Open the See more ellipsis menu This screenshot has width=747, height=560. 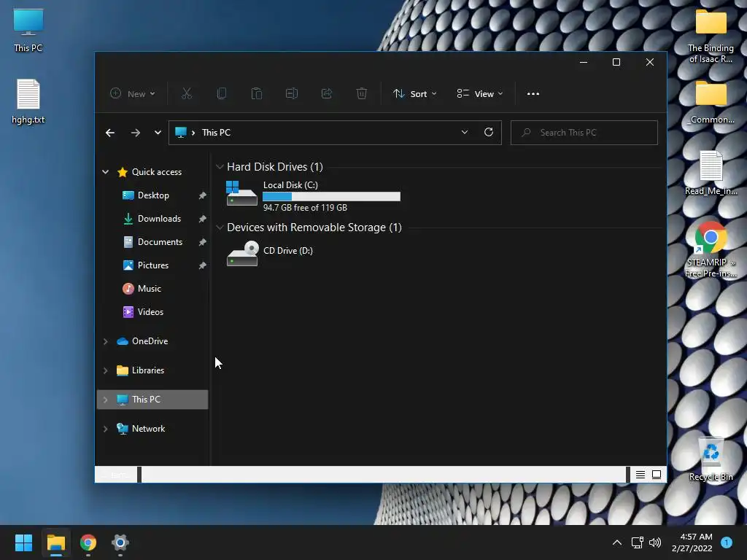533,94
